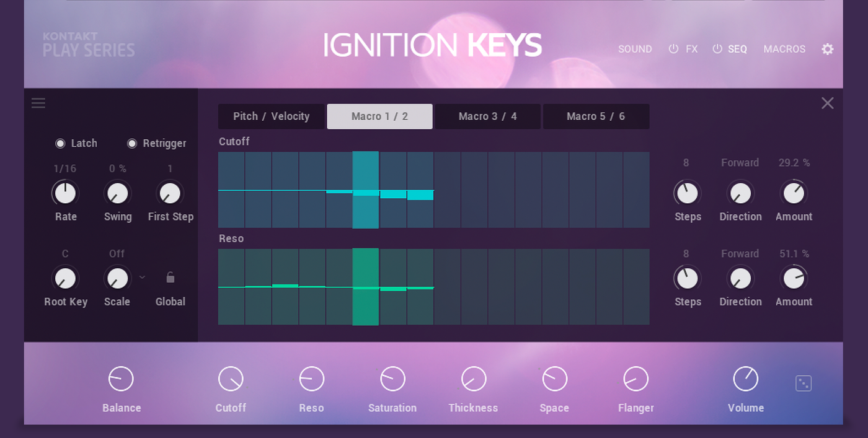The height and width of the screenshot is (438, 868).
Task: Click the Cutoff Direction knob
Action: pyautogui.click(x=740, y=193)
